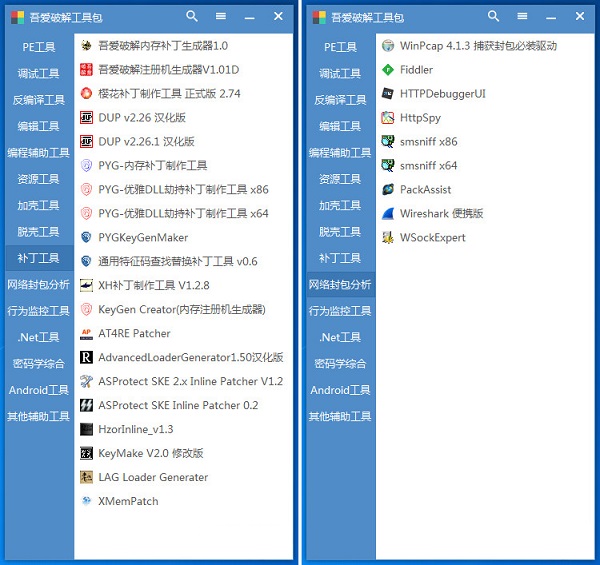Click the DUP v2.26.1 icon
600x565 pixels.
[86, 142]
